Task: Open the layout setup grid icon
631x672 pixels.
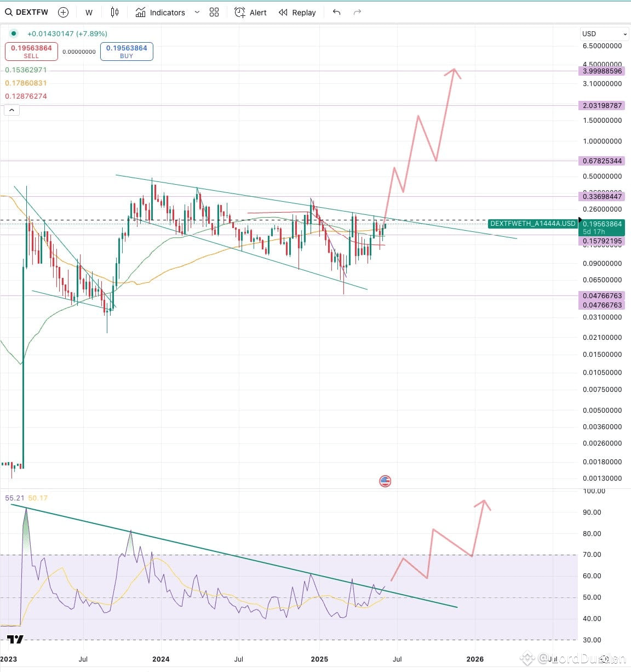Action: click(214, 12)
